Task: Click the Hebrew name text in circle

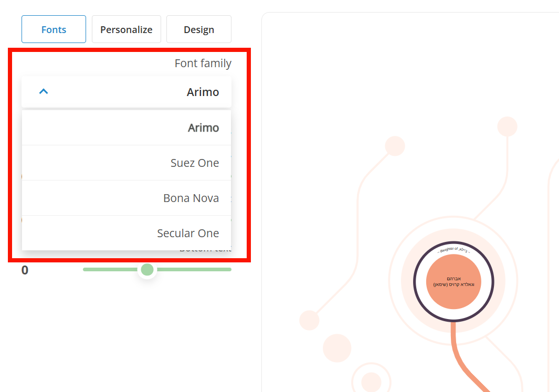Action: [x=453, y=281]
